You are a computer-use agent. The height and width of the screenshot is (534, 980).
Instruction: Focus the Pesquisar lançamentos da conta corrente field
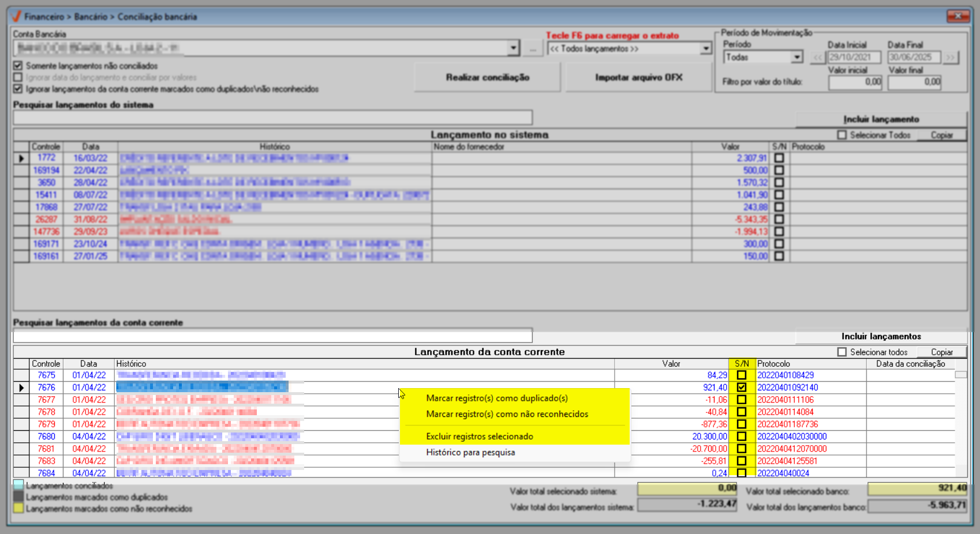point(273,336)
